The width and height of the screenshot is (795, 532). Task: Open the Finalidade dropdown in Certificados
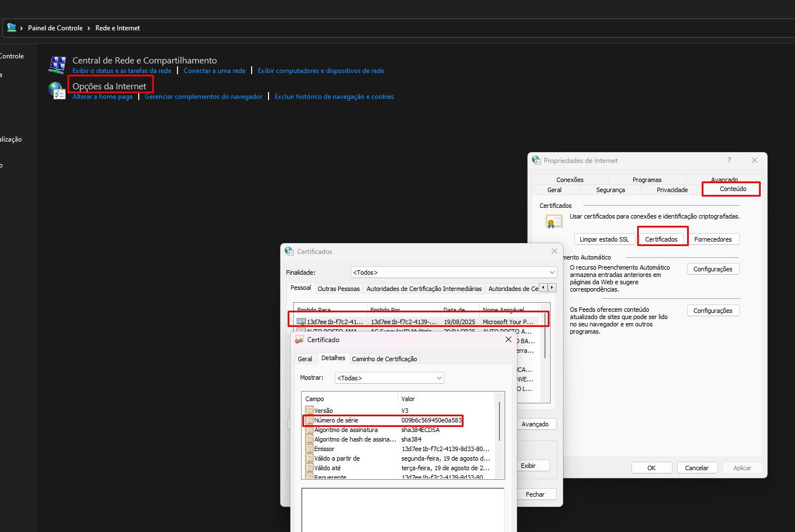[453, 272]
